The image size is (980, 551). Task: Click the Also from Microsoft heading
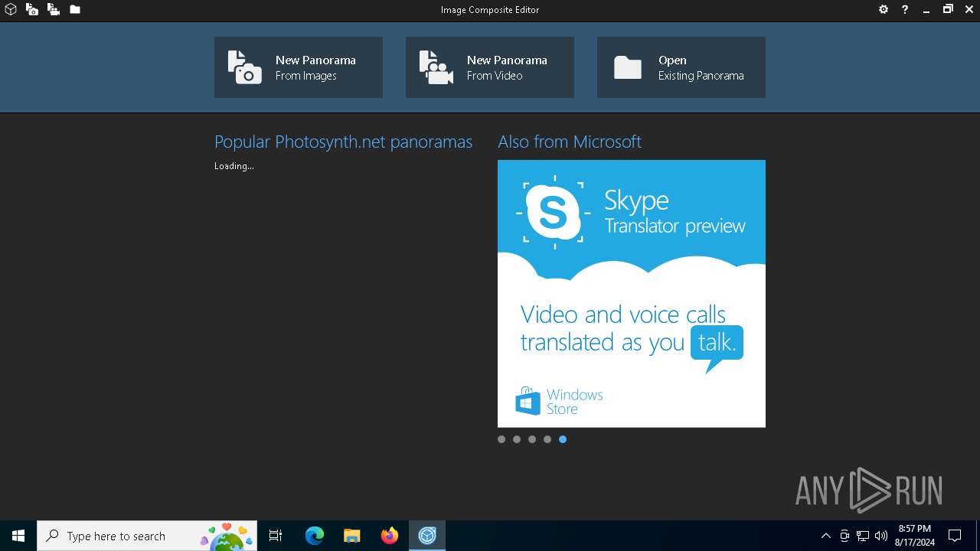(x=570, y=142)
